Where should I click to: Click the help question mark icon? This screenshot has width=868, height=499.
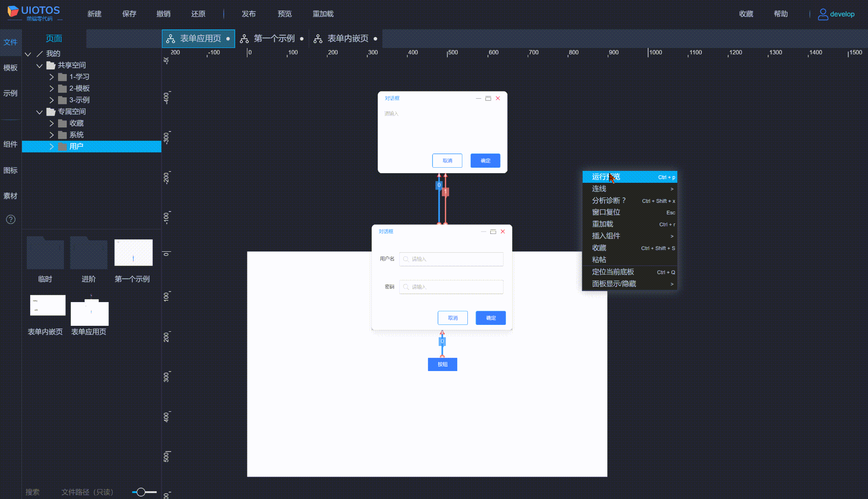click(x=11, y=219)
